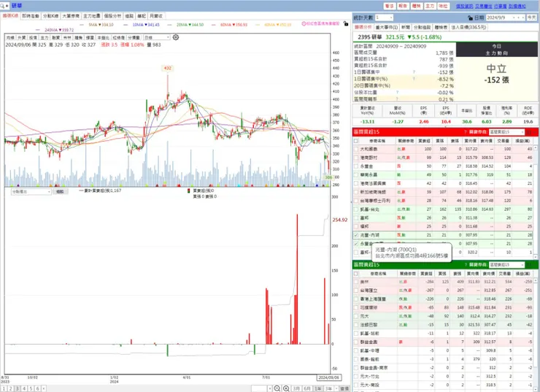The image size is (540, 392).
Task: Select the 新加坡商瑞銀 broker row
Action: 443,192
